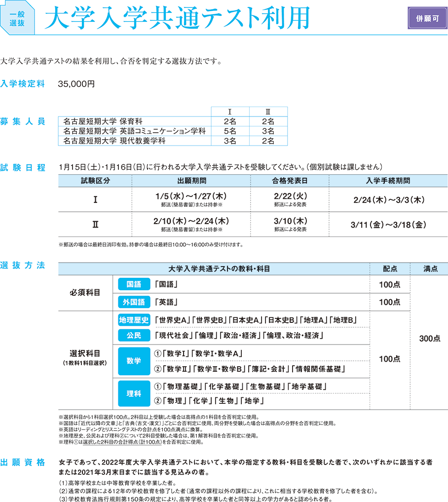Click the blue 理科 subject badge

coord(134,393)
